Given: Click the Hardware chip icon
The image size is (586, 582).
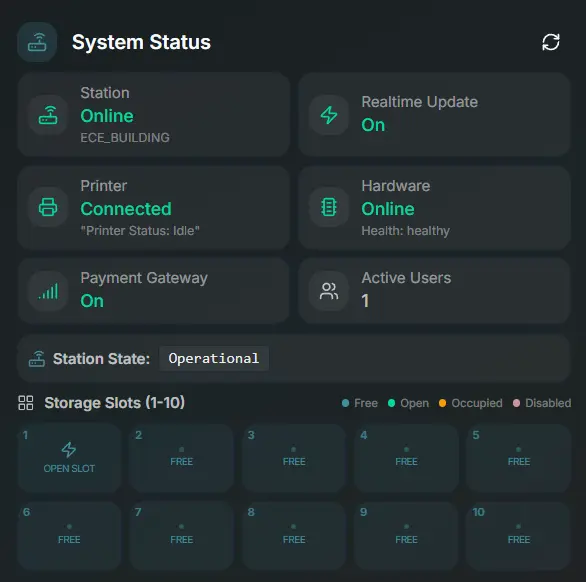Looking at the screenshot, I should pos(329,207).
